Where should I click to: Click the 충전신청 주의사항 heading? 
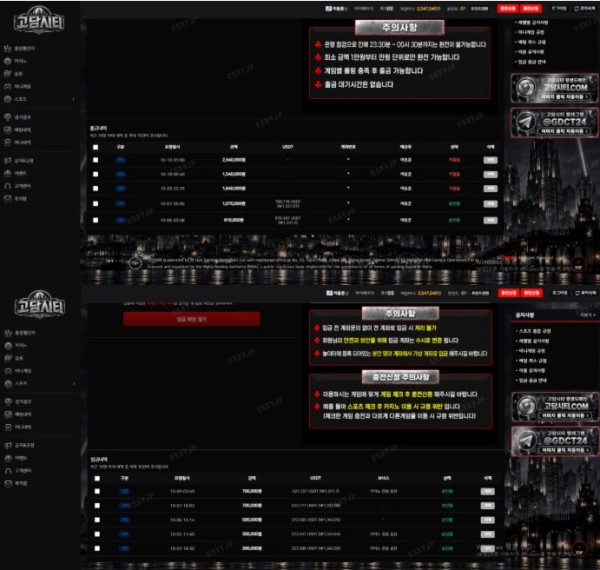(x=400, y=377)
